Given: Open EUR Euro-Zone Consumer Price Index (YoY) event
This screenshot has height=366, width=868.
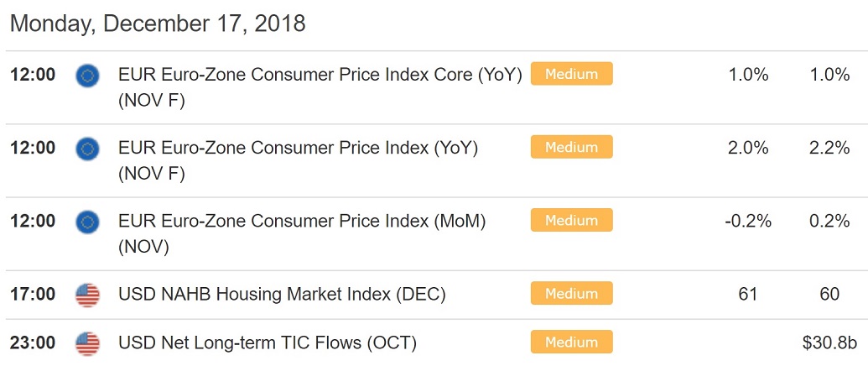Looking at the screenshot, I should 298,160.
